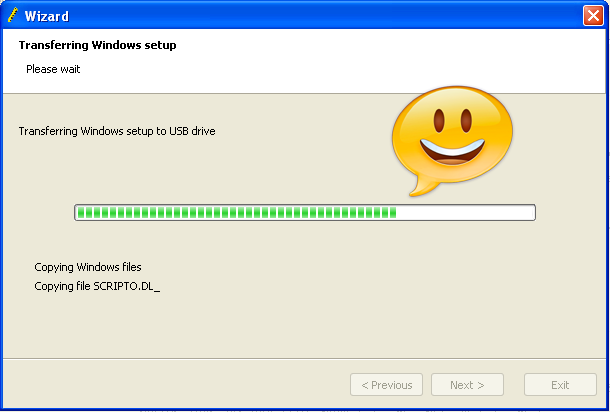The height and width of the screenshot is (412, 610).
Task: Click the "Copying Windows files" status line
Action: point(88,267)
